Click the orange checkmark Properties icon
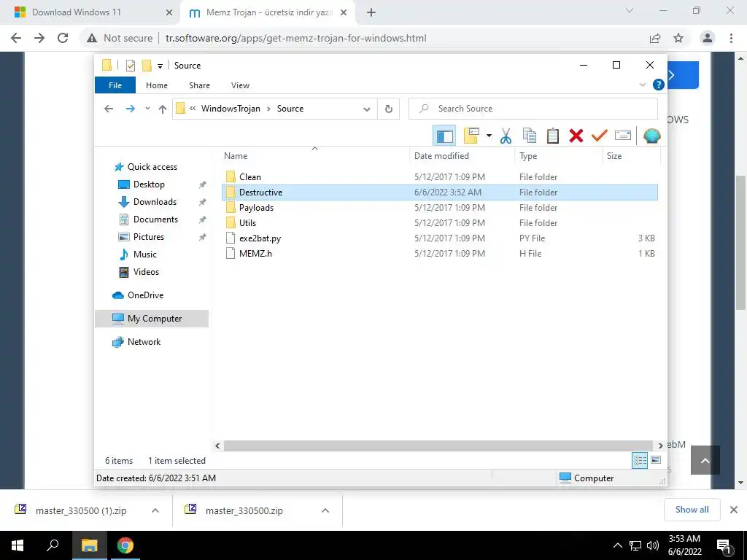 tap(600, 136)
